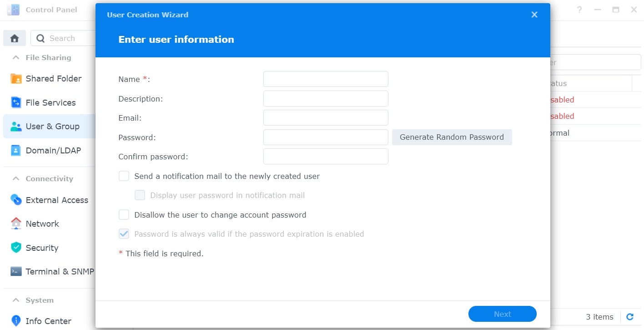Close the User Creation Wizard dialog

(534, 15)
